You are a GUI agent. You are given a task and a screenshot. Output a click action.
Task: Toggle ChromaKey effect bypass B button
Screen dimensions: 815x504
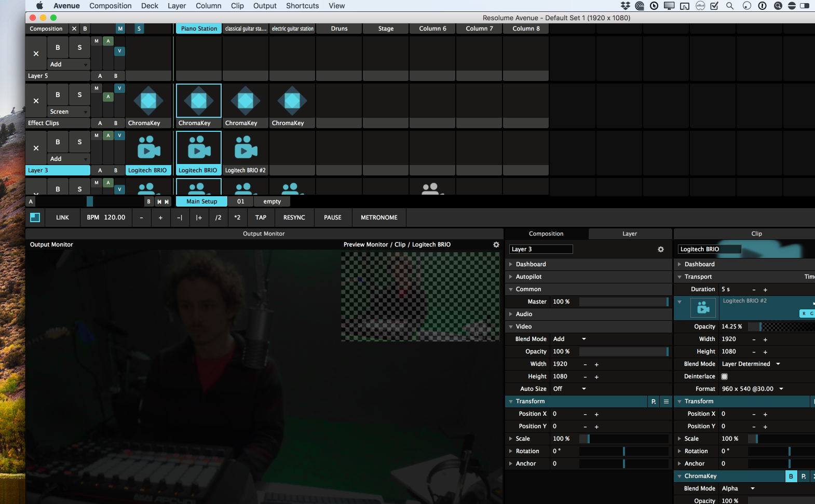tap(791, 476)
